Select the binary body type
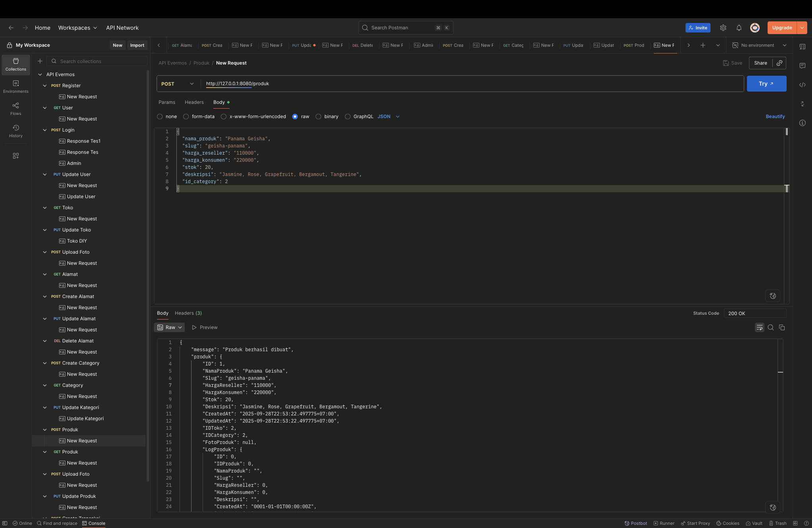The height and width of the screenshot is (528, 812). [x=318, y=117]
